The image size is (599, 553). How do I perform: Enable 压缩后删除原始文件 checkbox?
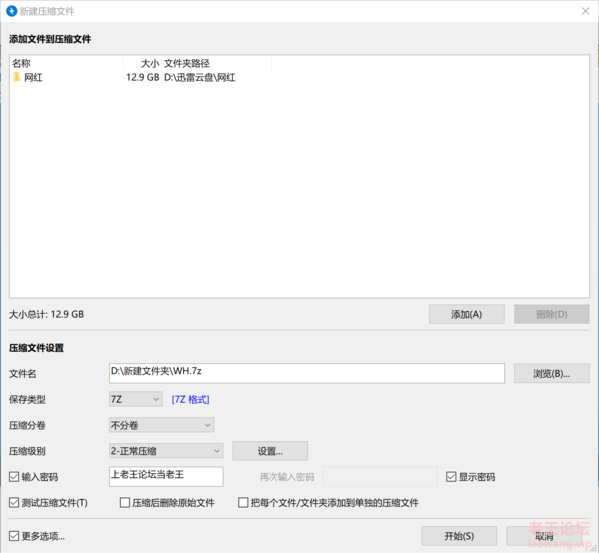pos(125,503)
